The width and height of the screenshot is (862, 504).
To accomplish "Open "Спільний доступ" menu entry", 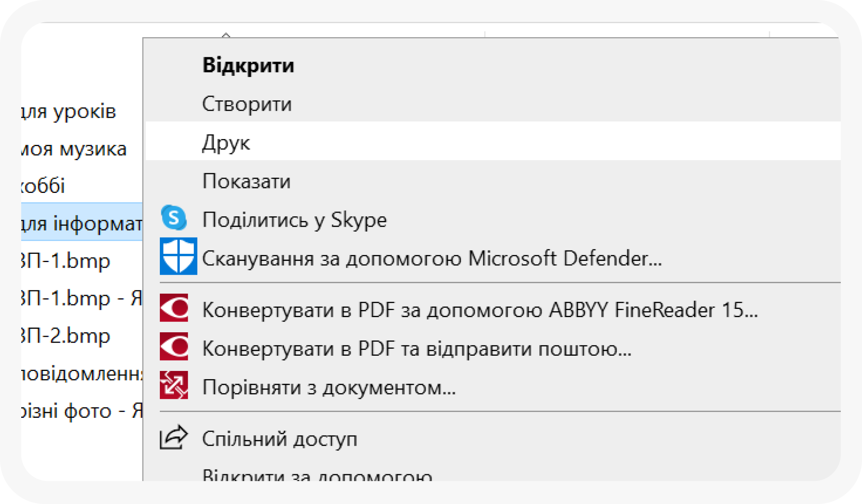I will point(280,439).
